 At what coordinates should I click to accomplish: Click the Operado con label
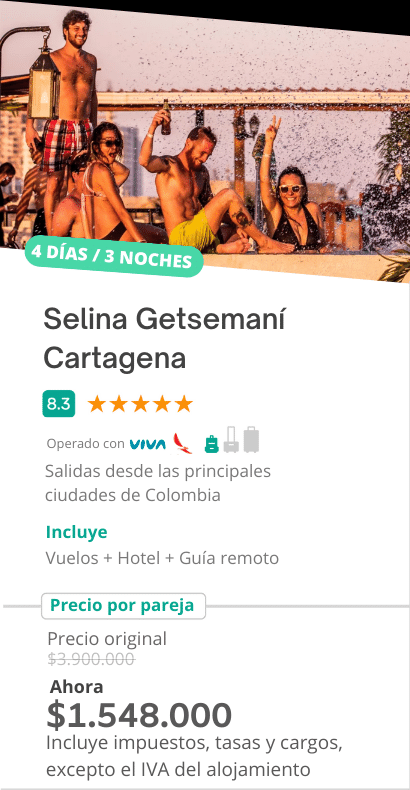pos(85,444)
